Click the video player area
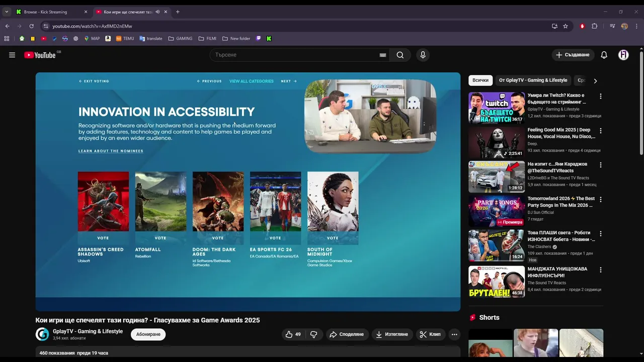644x362 pixels. tap(248, 192)
